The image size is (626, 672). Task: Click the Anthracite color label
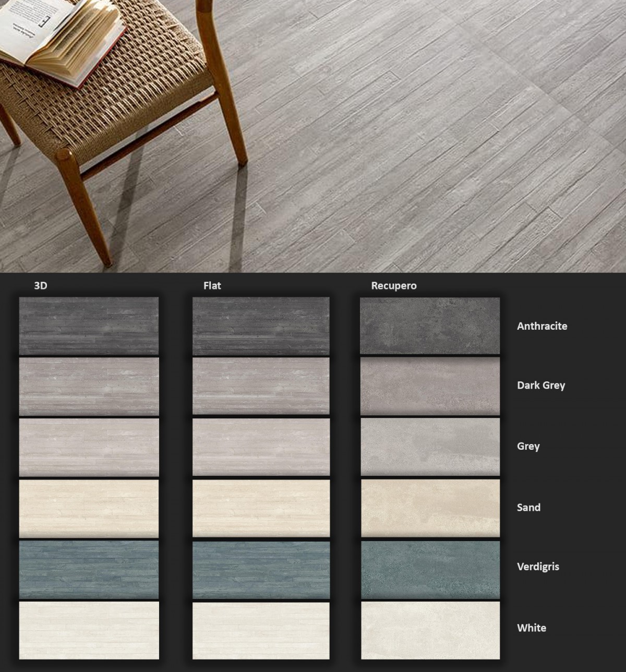point(542,326)
